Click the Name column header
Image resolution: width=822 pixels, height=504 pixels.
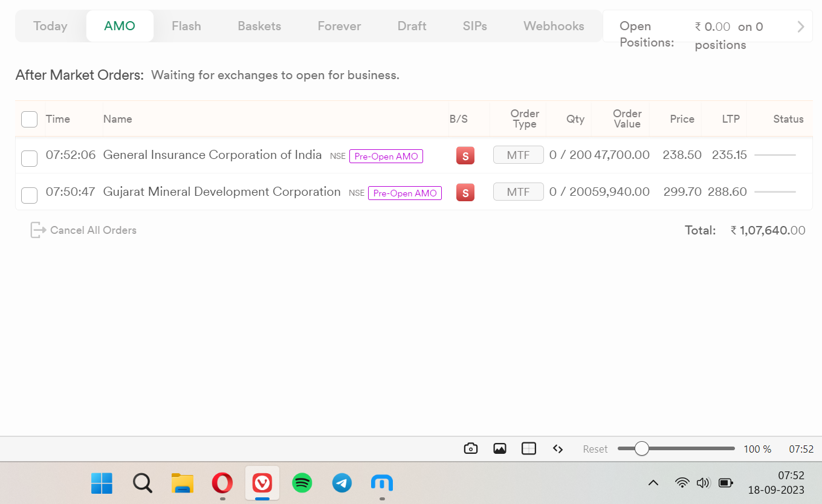[x=117, y=119]
